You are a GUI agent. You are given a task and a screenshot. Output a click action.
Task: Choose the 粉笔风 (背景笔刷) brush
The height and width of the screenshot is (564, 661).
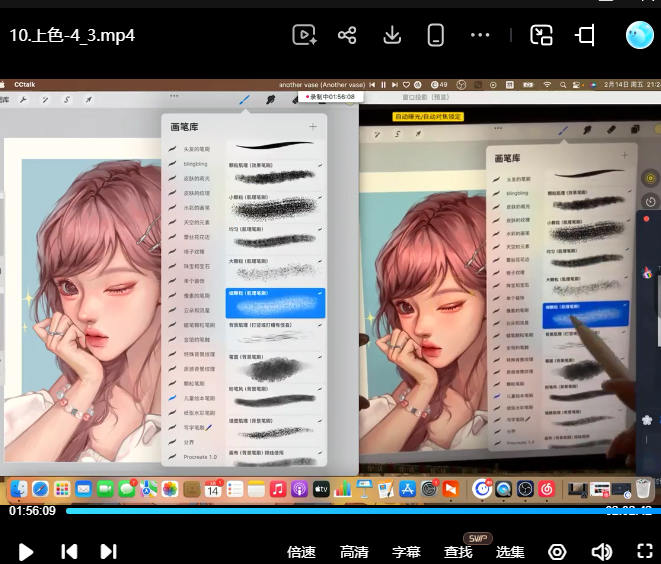275,398
